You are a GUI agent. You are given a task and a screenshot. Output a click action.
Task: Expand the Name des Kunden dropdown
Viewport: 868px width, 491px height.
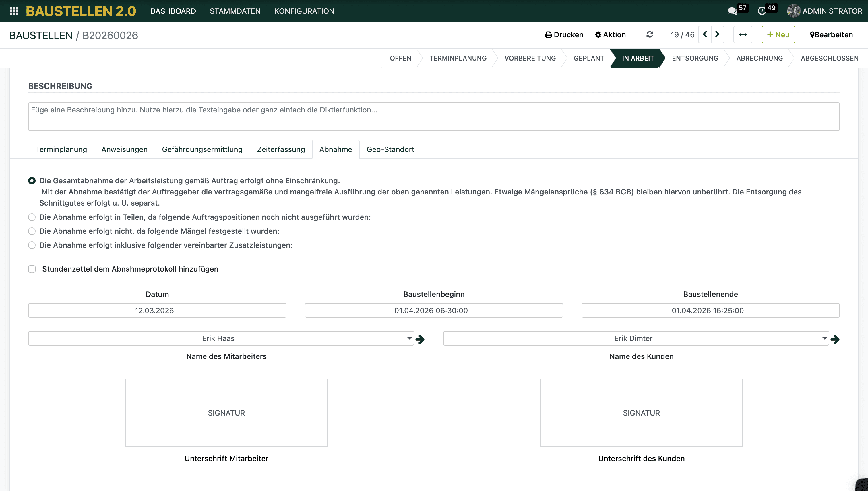(824, 338)
